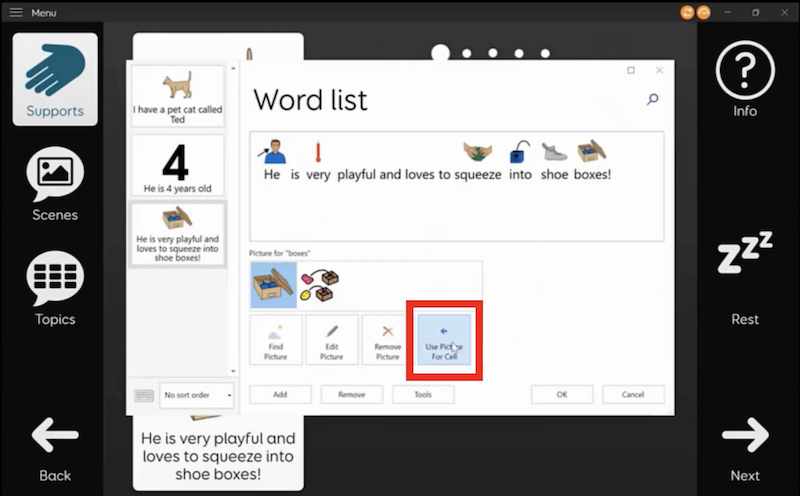Click the Add button
The height and width of the screenshot is (496, 800).
click(x=280, y=395)
